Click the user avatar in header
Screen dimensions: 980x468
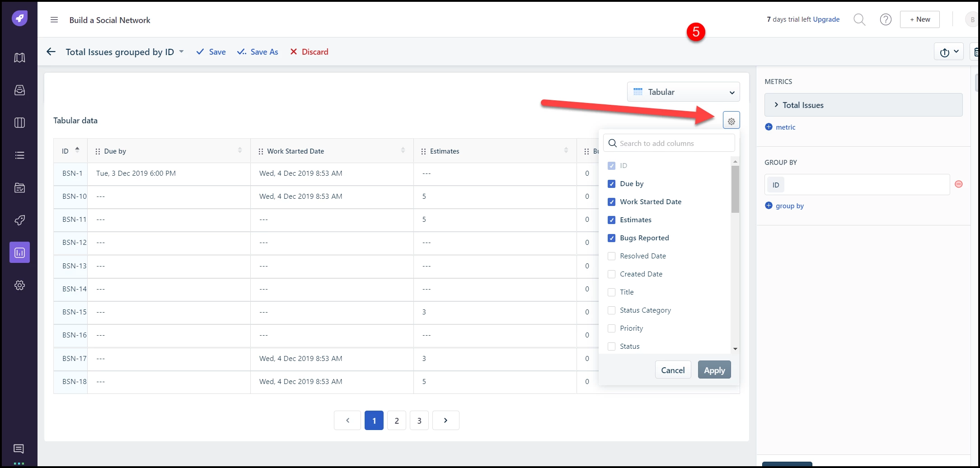click(x=972, y=19)
